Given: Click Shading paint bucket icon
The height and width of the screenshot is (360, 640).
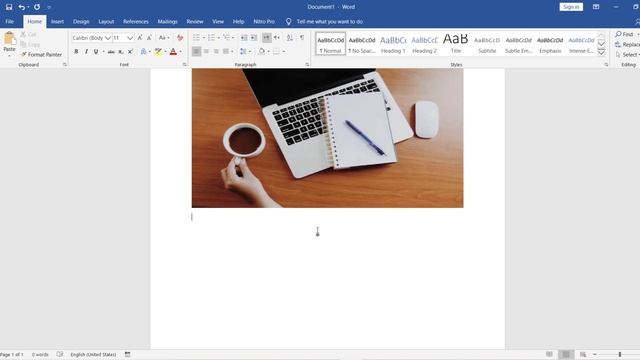Looking at the screenshot, I should pyautogui.click(x=262, y=51).
